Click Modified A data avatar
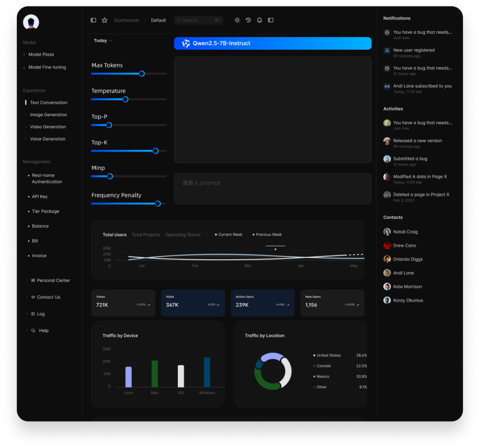The height and width of the screenshot is (448, 479). [387, 177]
